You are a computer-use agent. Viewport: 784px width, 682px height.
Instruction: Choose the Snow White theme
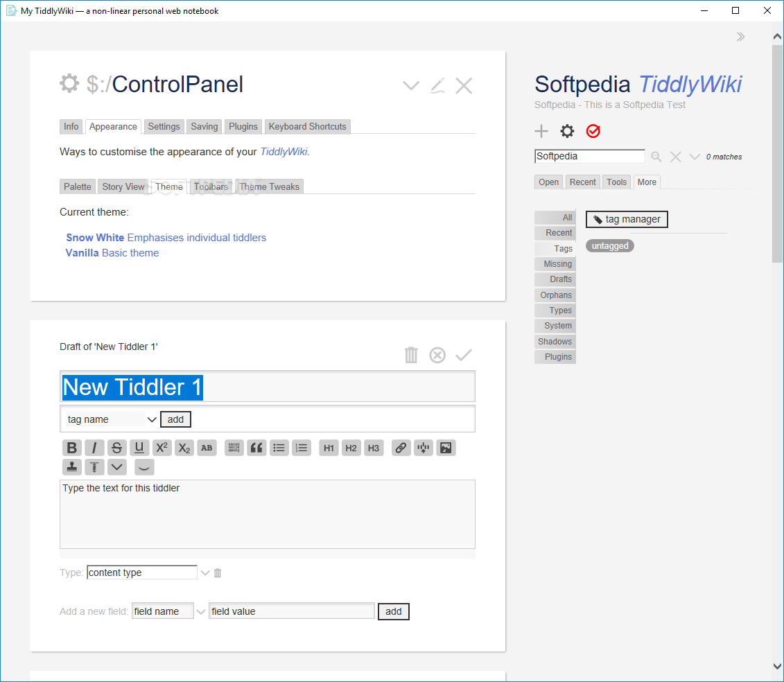[x=166, y=238]
